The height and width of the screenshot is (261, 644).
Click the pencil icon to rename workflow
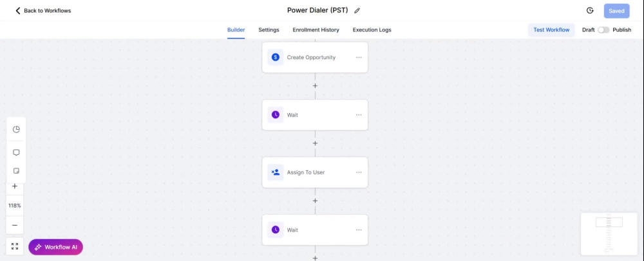point(357,11)
